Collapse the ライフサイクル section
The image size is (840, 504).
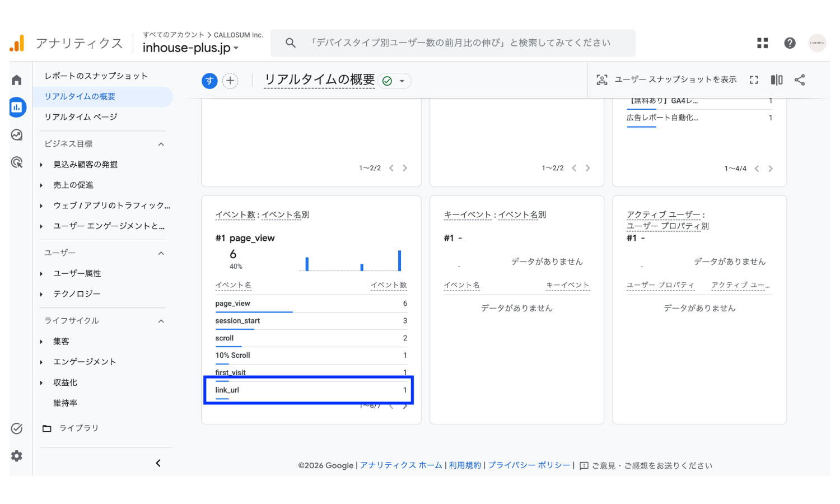pos(161,321)
